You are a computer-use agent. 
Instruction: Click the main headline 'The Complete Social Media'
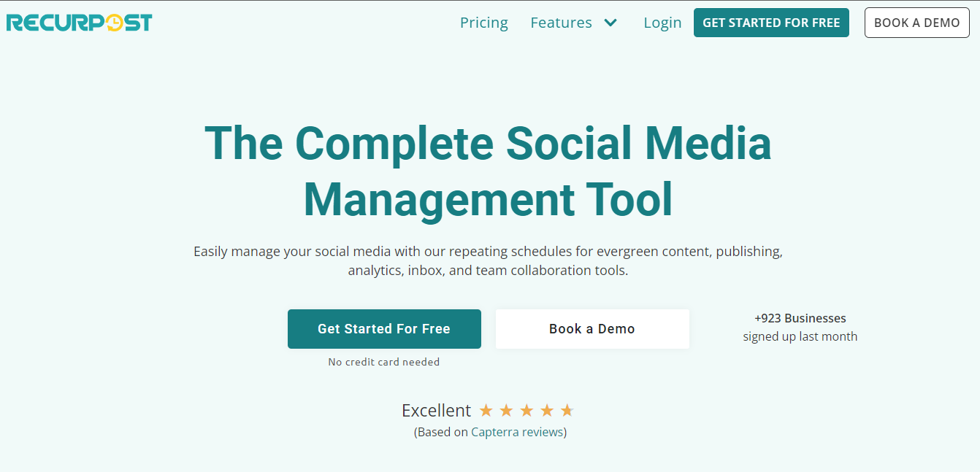[488, 143]
